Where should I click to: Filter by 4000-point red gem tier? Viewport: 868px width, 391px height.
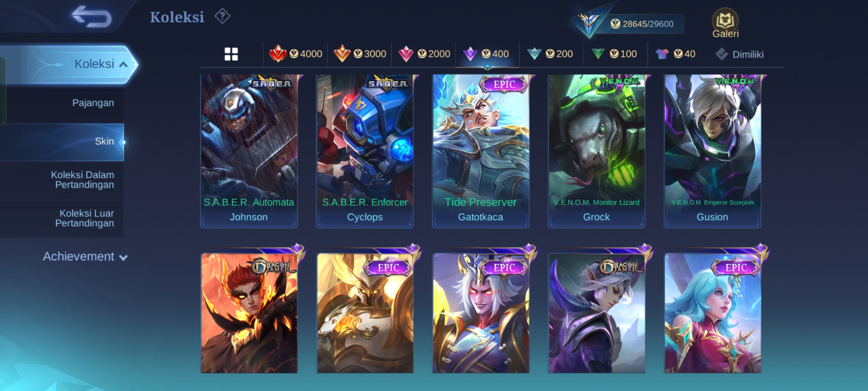pyautogui.click(x=295, y=54)
